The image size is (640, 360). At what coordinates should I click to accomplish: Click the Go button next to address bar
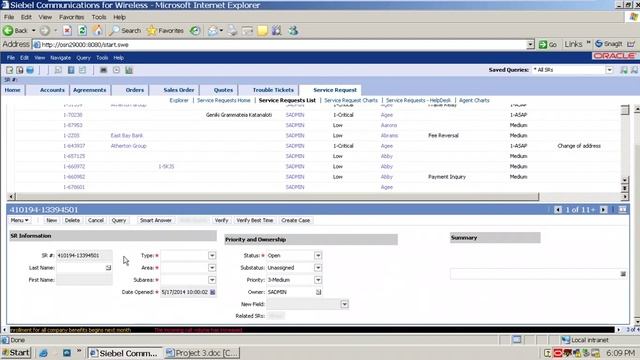pyautogui.click(x=548, y=44)
